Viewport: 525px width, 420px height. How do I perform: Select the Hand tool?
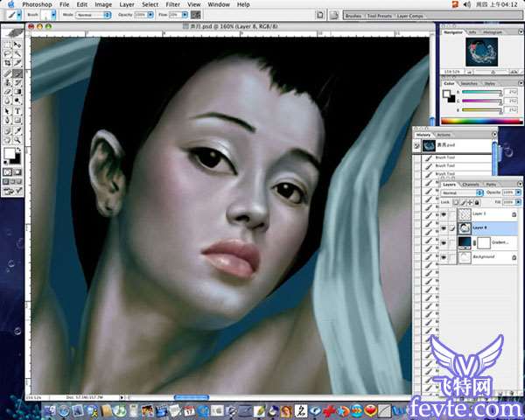[x=7, y=140]
